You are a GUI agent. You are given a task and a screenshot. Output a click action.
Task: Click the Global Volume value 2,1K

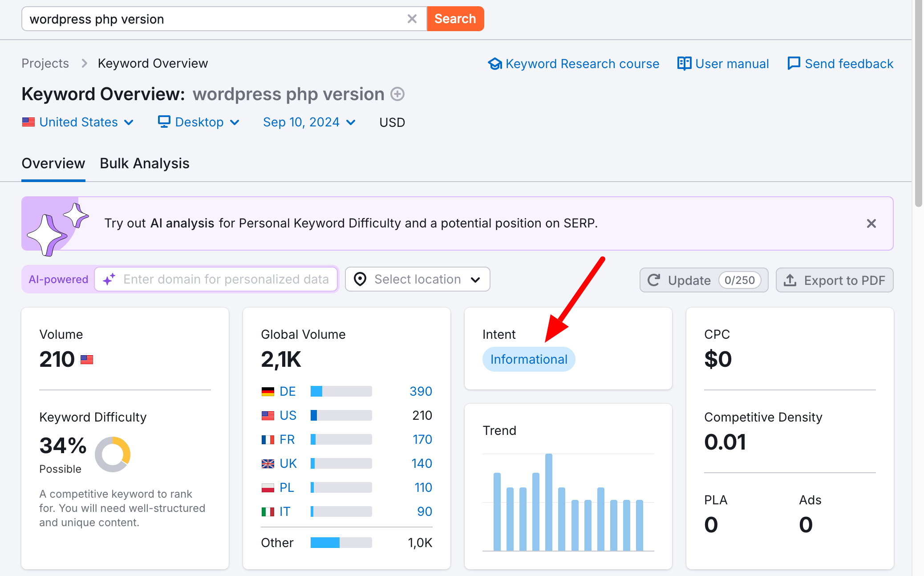pos(281,359)
